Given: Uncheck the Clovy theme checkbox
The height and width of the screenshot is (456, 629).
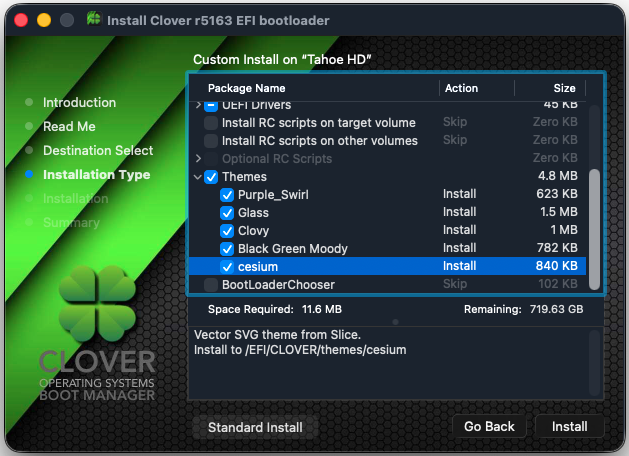Looking at the screenshot, I should point(227,231).
